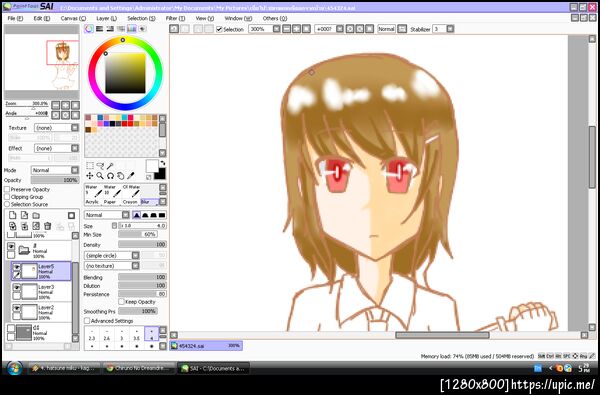Adjust the layer Opacity slider

[55, 180]
